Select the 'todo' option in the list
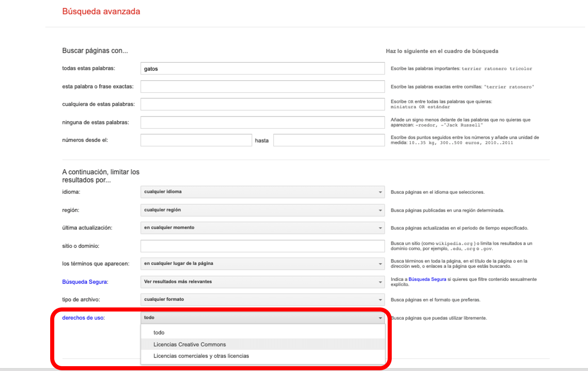The height and width of the screenshot is (371, 588). (x=159, y=333)
